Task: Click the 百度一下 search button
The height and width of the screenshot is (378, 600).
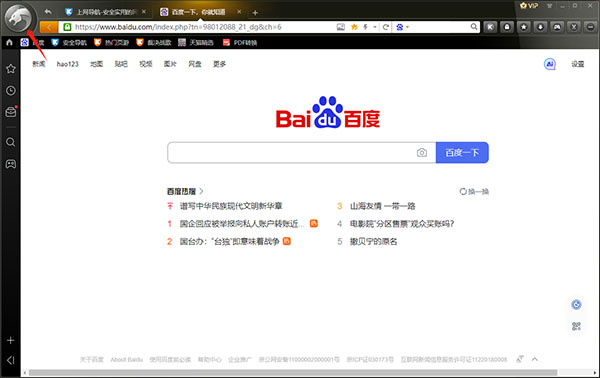Action: click(462, 153)
